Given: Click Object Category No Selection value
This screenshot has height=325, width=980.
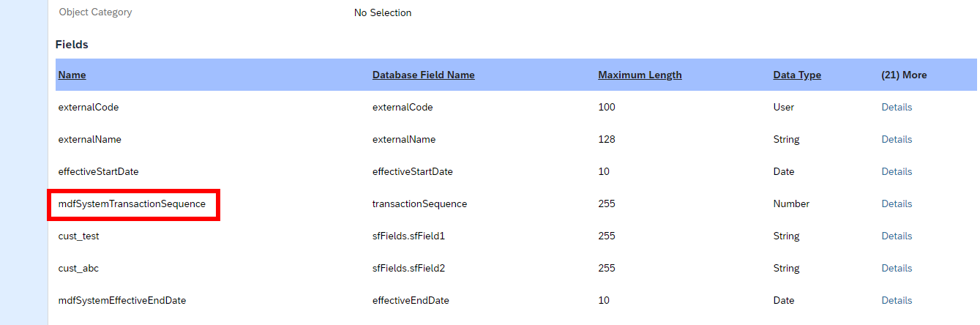Looking at the screenshot, I should (383, 12).
